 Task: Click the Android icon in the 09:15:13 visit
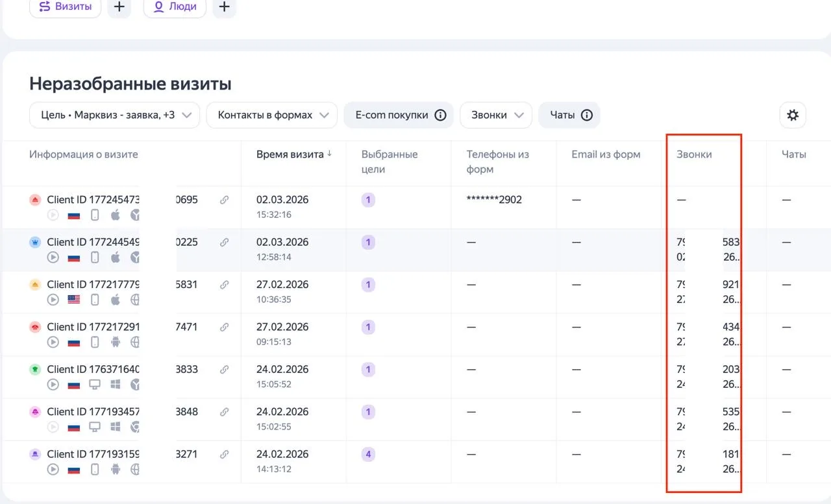click(116, 342)
